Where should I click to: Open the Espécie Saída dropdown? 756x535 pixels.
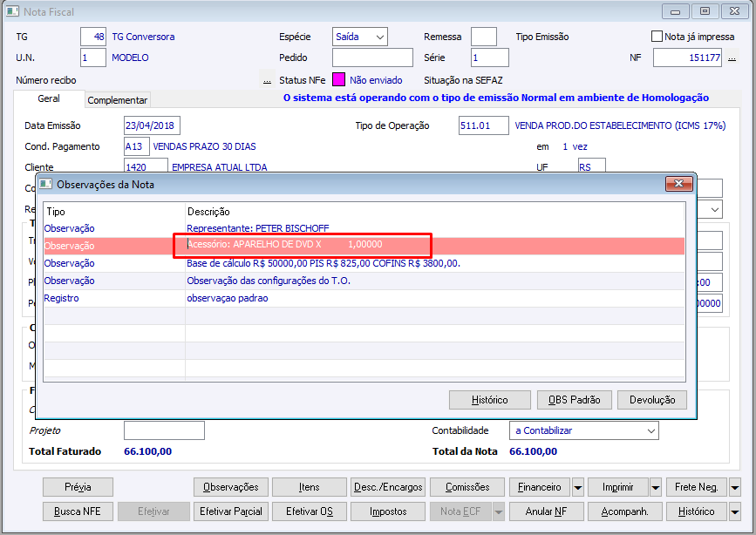(380, 37)
